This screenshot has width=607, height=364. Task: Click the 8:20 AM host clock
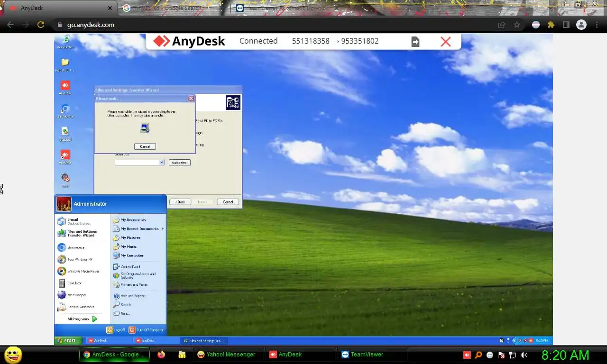[565, 355]
